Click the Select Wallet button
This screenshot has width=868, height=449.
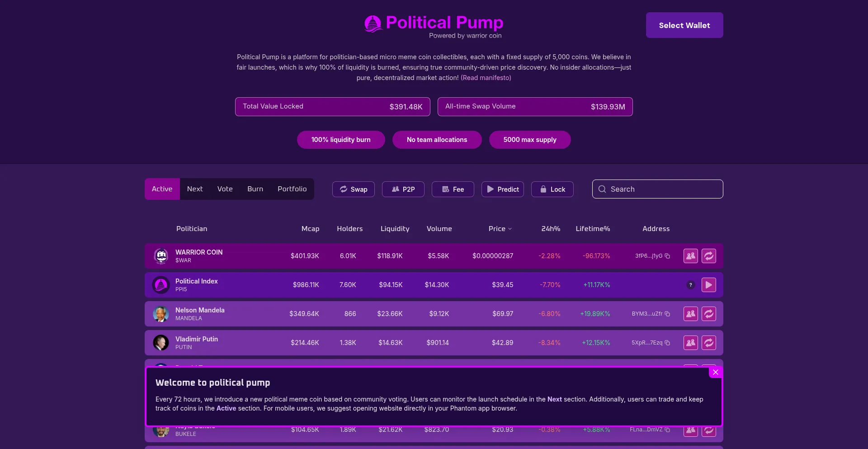tap(684, 25)
